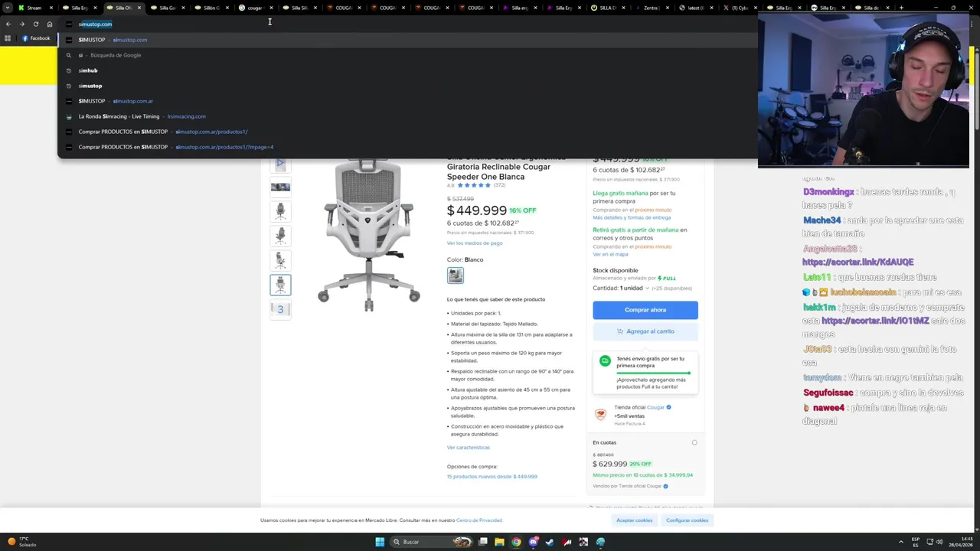The width and height of the screenshot is (980, 551).
Task: Switch to the 'cougar' Google tab
Action: coord(255,8)
